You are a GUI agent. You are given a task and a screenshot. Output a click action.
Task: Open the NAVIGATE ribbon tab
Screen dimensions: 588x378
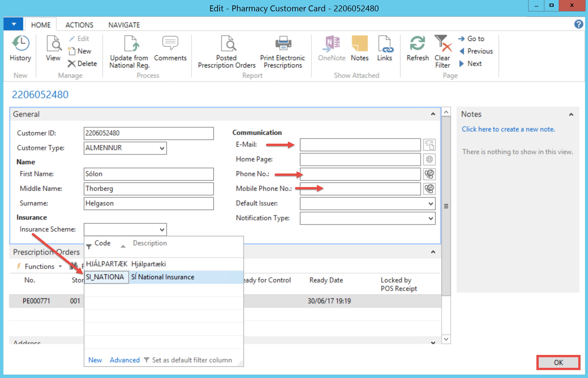pyautogui.click(x=124, y=25)
